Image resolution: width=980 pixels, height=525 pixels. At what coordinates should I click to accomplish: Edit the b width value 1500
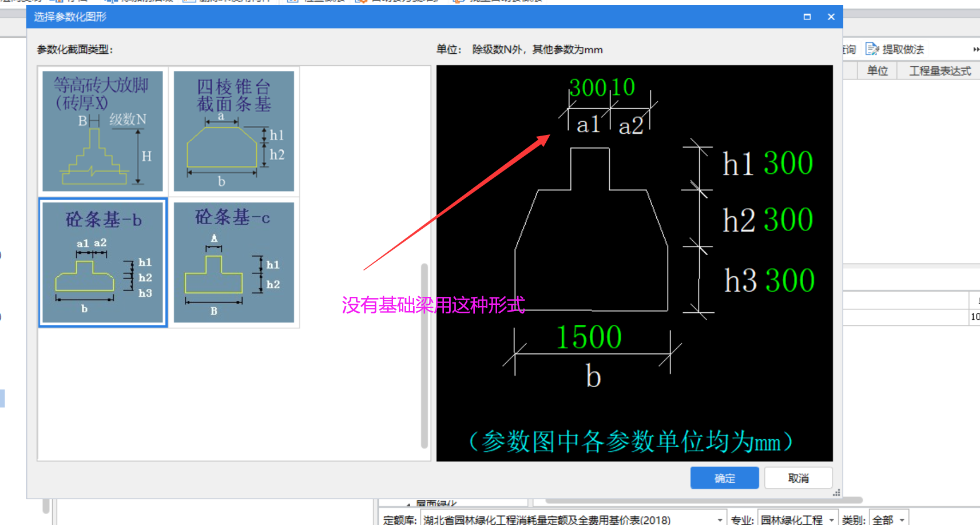pyautogui.click(x=589, y=337)
